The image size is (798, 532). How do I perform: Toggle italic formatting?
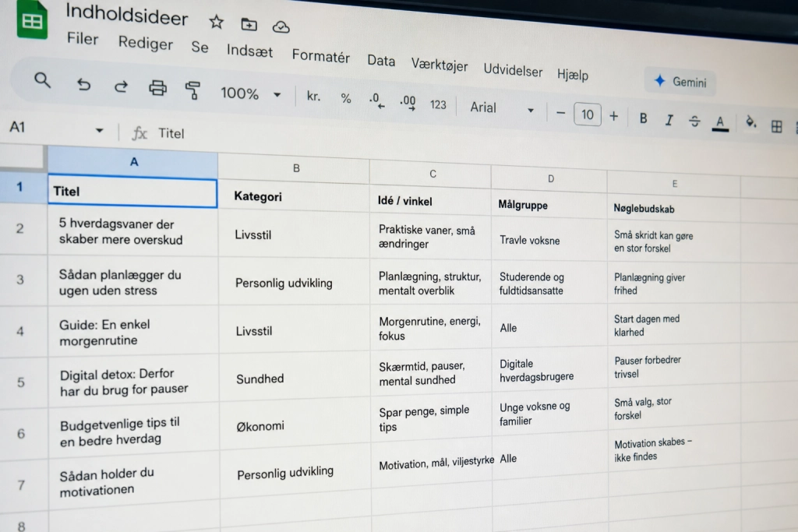coord(669,120)
